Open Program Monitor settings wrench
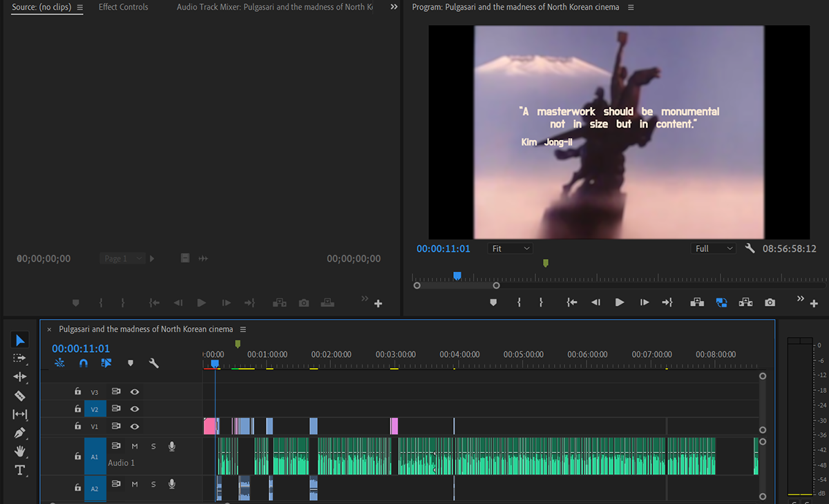Viewport: 829px width, 504px height. tap(750, 249)
